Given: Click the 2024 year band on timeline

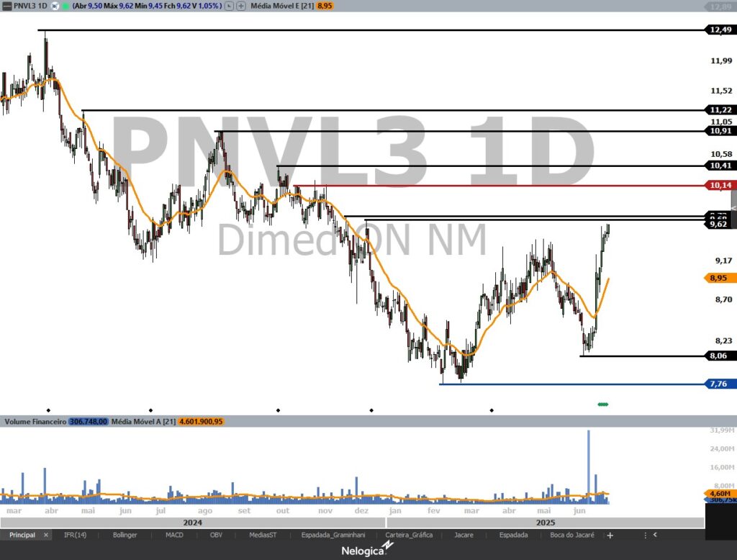Looking at the screenshot, I should pos(193,523).
